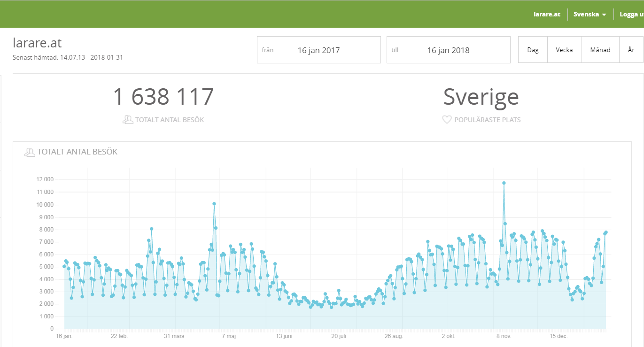Click the 31 mars x-axis label
Screen dimensions: 644x347
click(x=174, y=336)
